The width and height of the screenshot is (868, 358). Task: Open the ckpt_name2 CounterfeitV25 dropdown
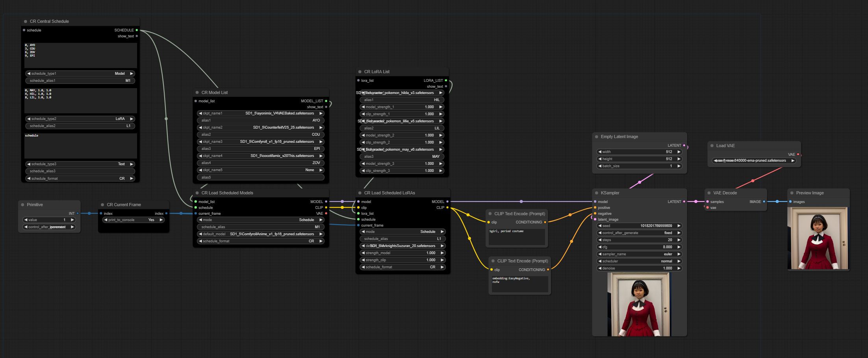tap(261, 127)
